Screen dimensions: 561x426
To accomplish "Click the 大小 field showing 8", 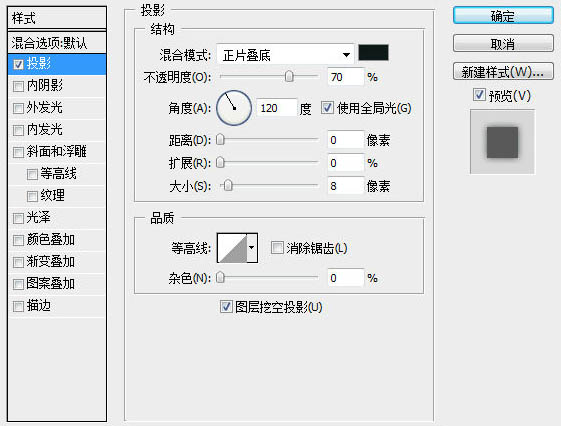I will 346,186.
